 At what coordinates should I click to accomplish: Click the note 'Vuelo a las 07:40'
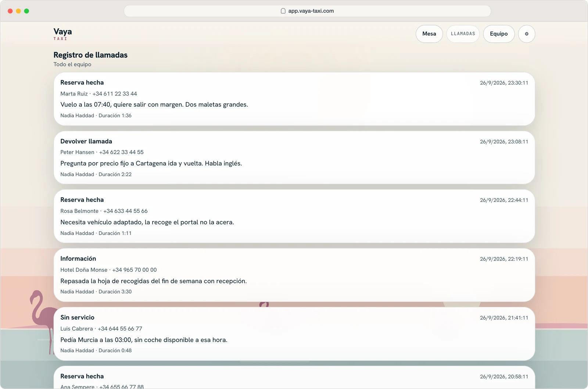154,105
